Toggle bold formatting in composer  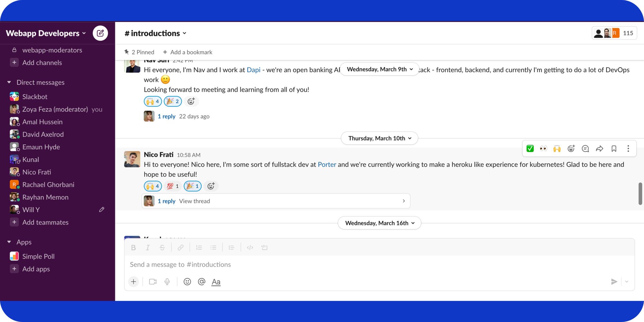pyautogui.click(x=133, y=248)
